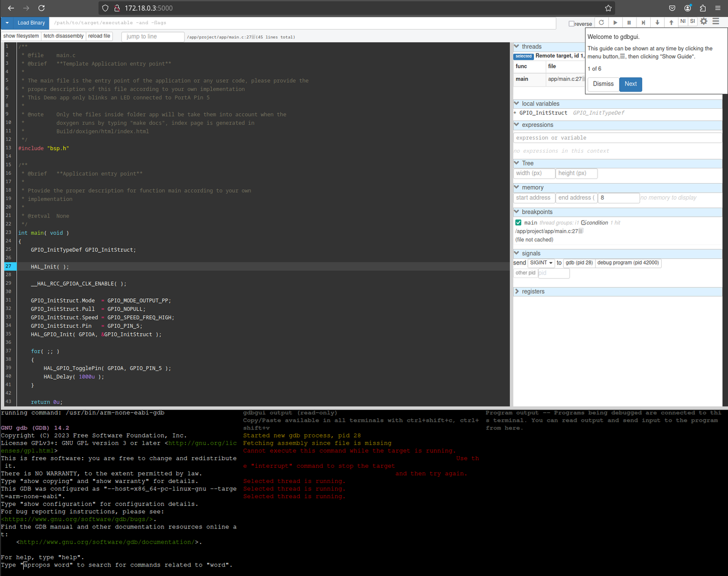The height and width of the screenshot is (576, 728).
Task: Focus the Tree height (px) field
Action: point(576,173)
